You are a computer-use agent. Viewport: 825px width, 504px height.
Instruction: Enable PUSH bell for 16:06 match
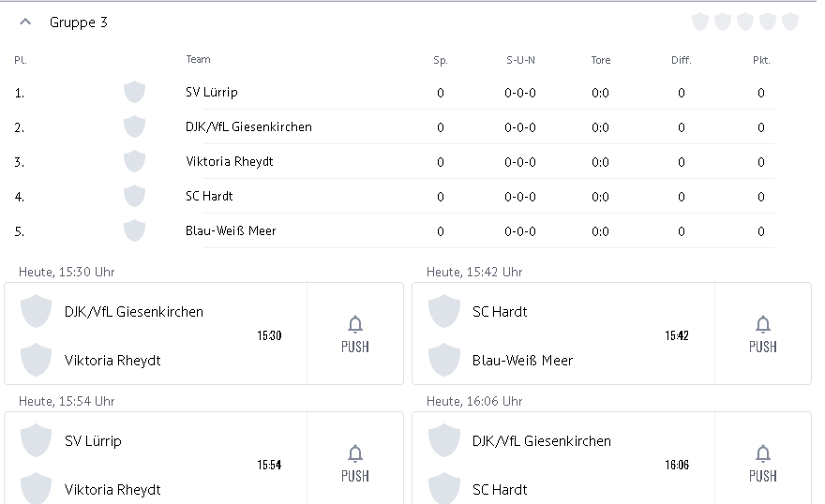762,463
